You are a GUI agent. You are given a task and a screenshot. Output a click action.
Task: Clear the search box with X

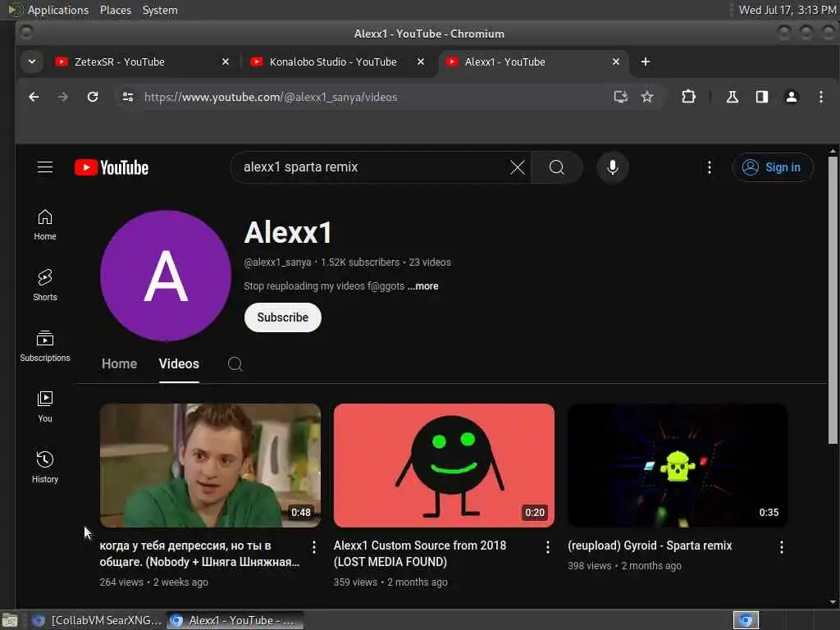(x=518, y=167)
